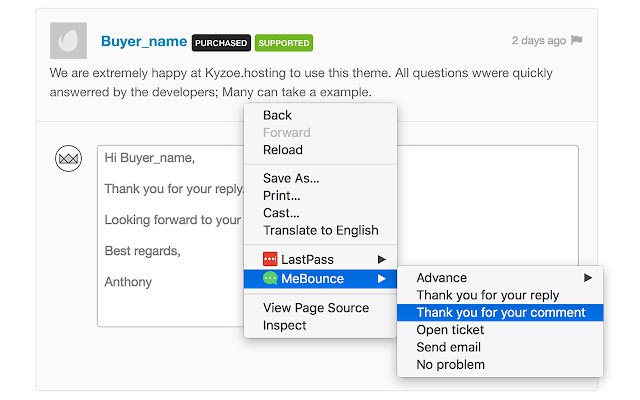Image resolution: width=640 pixels, height=400 pixels.
Task: Click the MeBounce green chat icon
Action: (270, 278)
